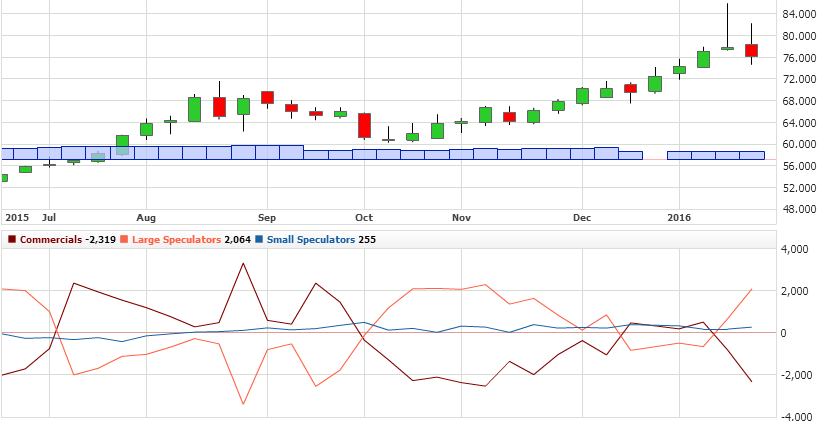The image size is (820, 421).
Task: Click the 72.000 price axis label
Action: click(799, 79)
